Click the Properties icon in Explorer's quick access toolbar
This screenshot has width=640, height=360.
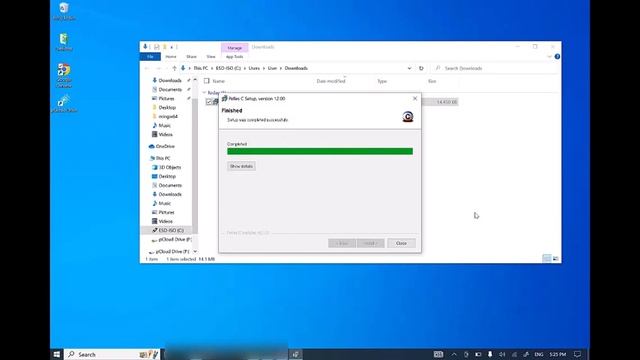156,47
